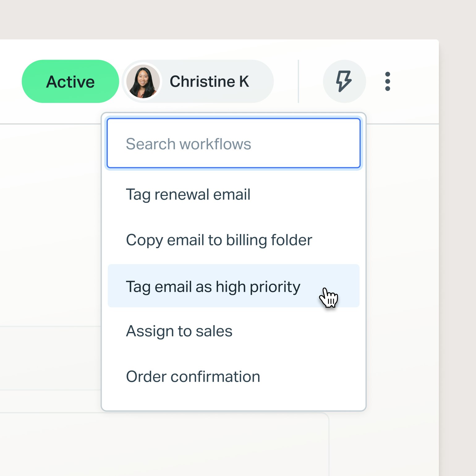Run Tag email as high priority workflow

coord(213,287)
